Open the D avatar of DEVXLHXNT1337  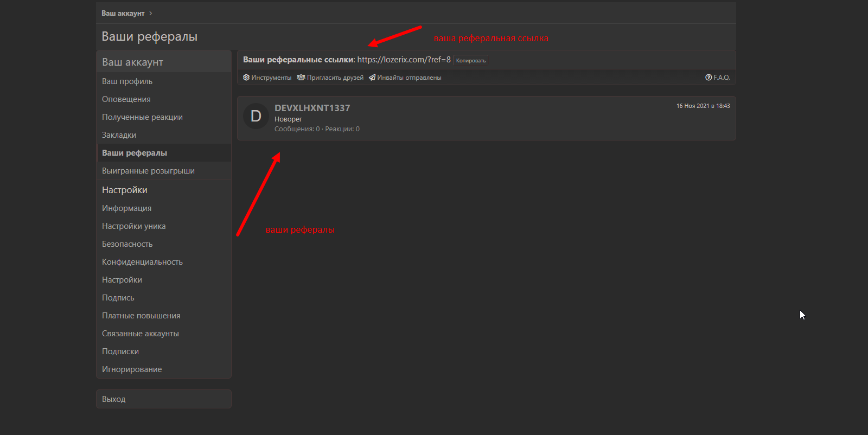point(256,116)
